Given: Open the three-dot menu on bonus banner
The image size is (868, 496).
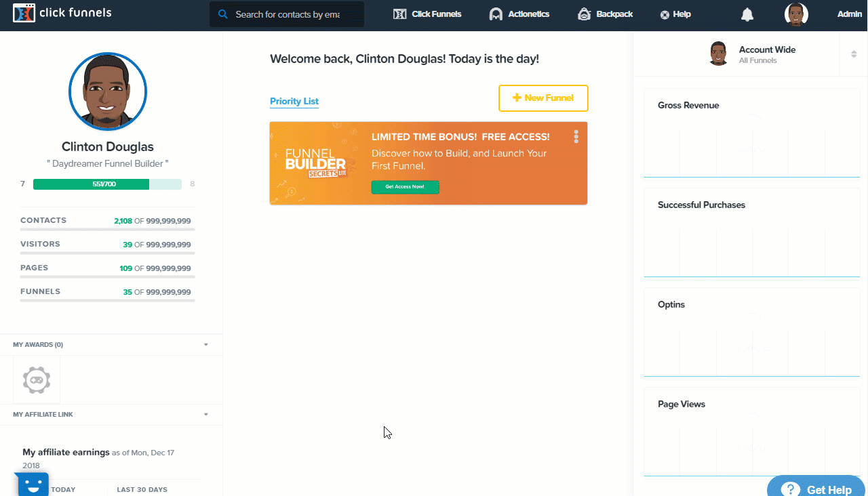Looking at the screenshot, I should pyautogui.click(x=576, y=137).
